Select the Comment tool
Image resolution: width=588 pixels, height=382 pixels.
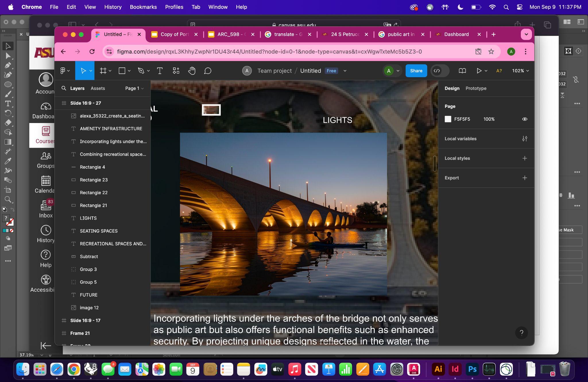(208, 71)
